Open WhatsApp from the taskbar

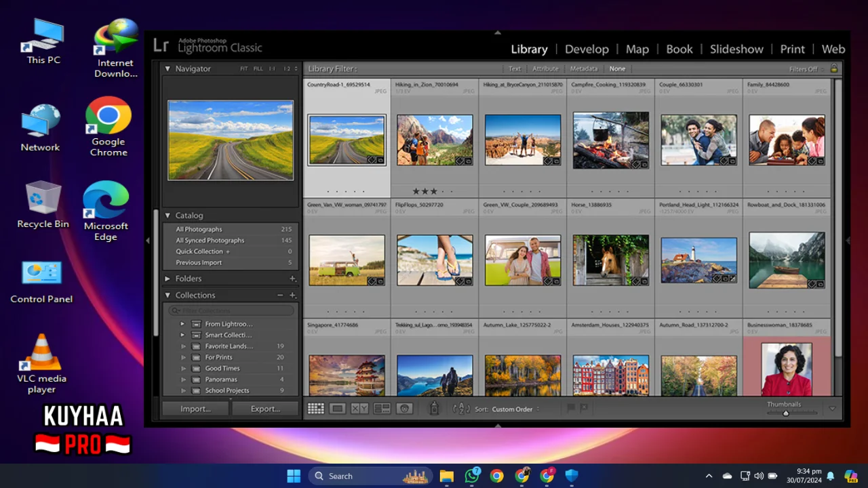tap(472, 476)
